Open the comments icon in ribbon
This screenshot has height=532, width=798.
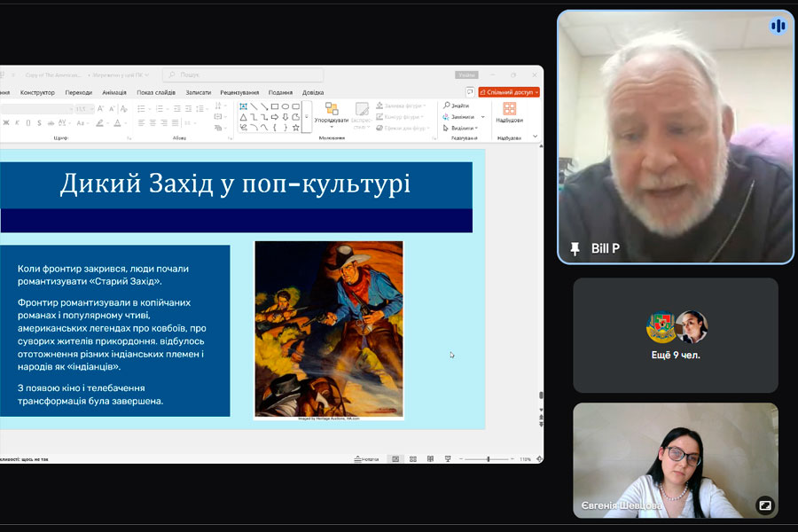coord(470,92)
